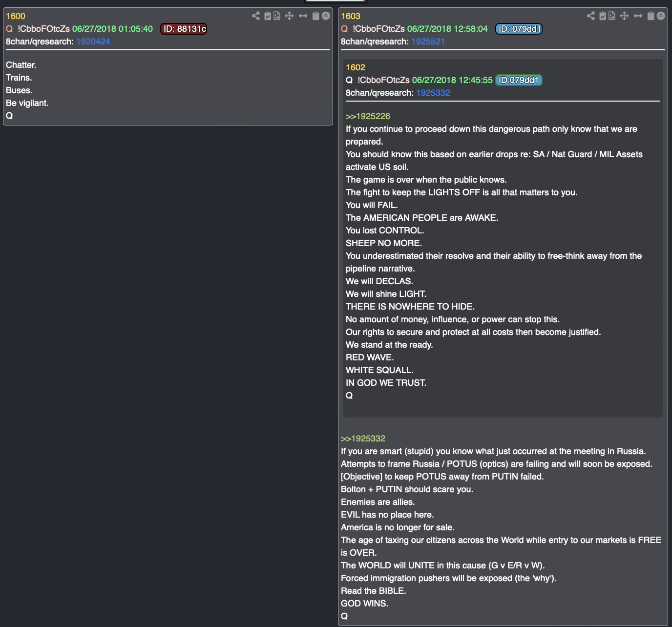Open post number 1600 link
Screen dimensions: 672x627
[16, 16]
